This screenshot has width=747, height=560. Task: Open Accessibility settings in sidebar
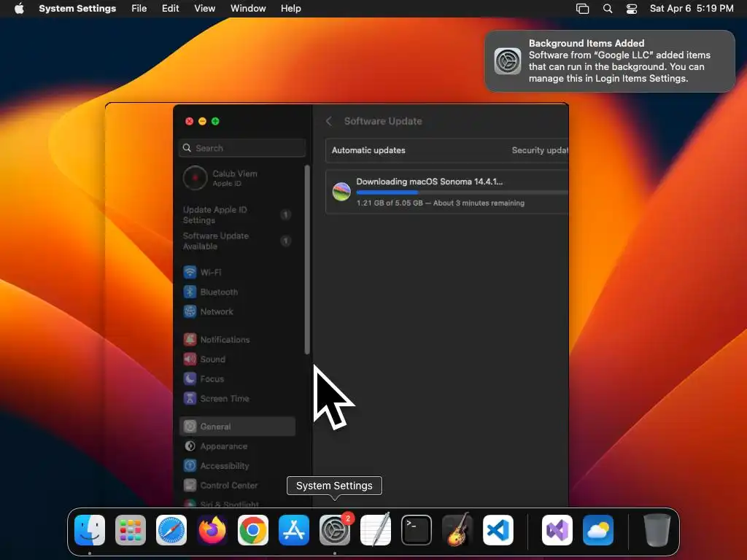point(237,466)
